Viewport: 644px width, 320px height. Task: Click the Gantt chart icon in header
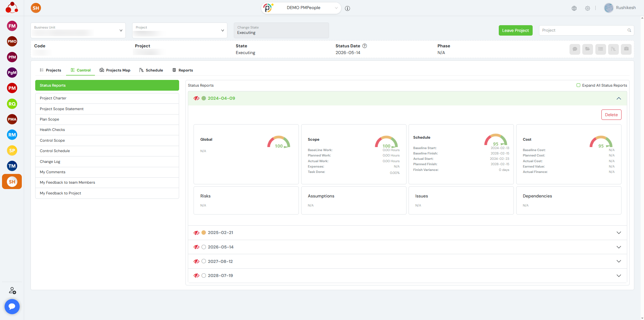click(x=613, y=49)
